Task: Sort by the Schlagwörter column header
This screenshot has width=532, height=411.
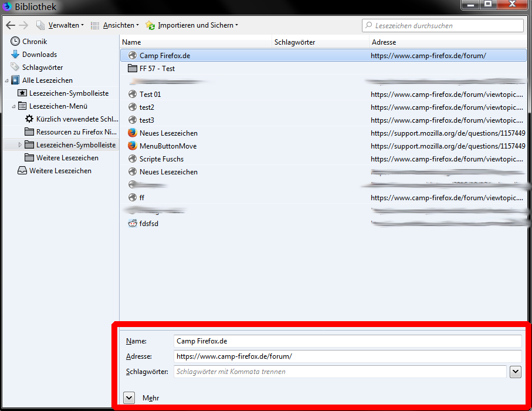Action: pyautogui.click(x=321, y=42)
